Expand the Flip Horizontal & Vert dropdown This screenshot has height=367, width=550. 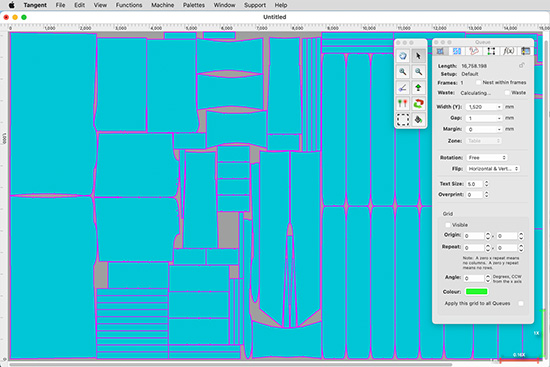[x=493, y=169]
